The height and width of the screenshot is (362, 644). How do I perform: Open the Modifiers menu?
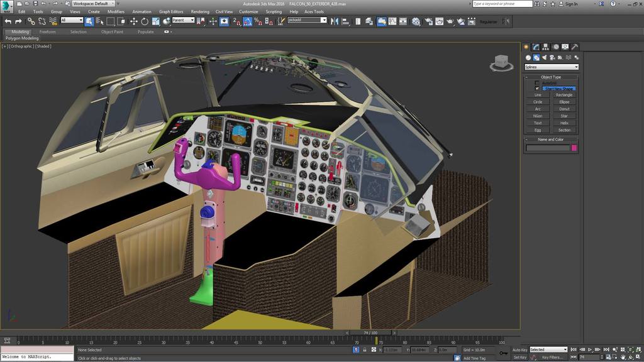pos(116,11)
